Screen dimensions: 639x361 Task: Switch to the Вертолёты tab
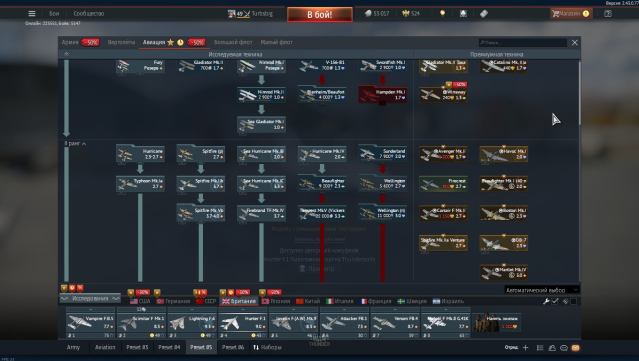pyautogui.click(x=121, y=42)
